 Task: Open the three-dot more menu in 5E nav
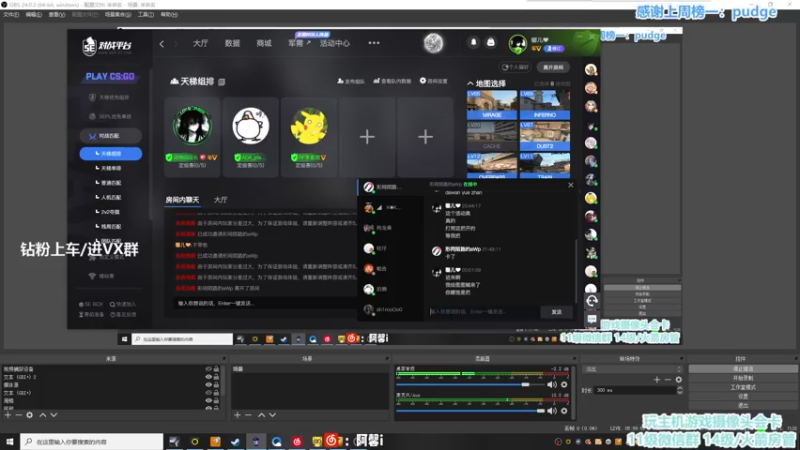pyautogui.click(x=374, y=43)
